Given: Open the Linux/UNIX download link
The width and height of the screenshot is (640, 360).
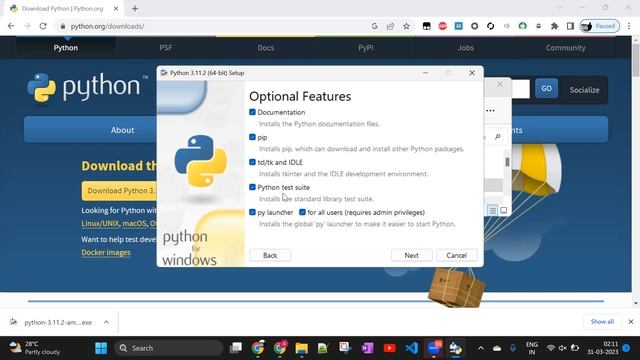Looking at the screenshot, I should click(x=100, y=224).
